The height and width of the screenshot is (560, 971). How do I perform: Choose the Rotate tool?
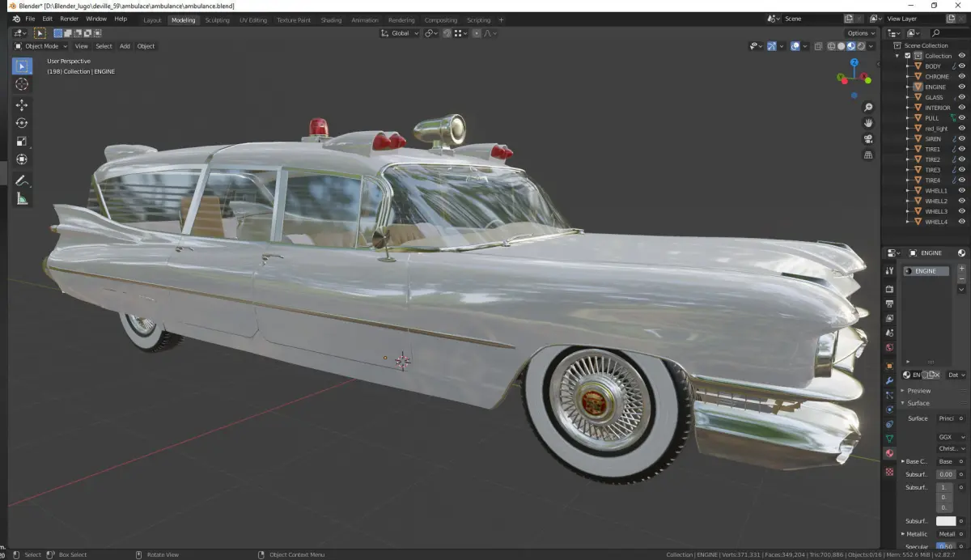[x=22, y=123]
